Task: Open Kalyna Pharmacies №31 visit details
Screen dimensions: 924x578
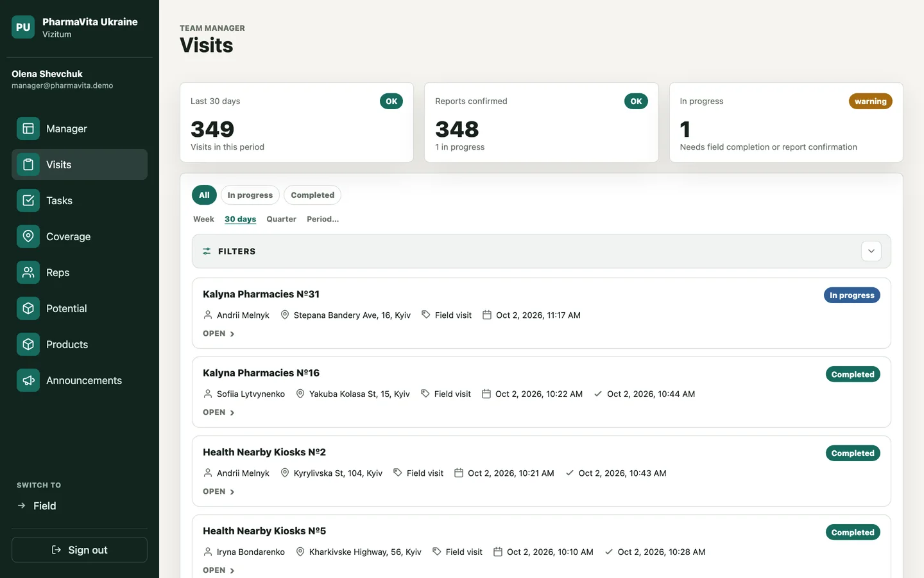Action: (219, 333)
